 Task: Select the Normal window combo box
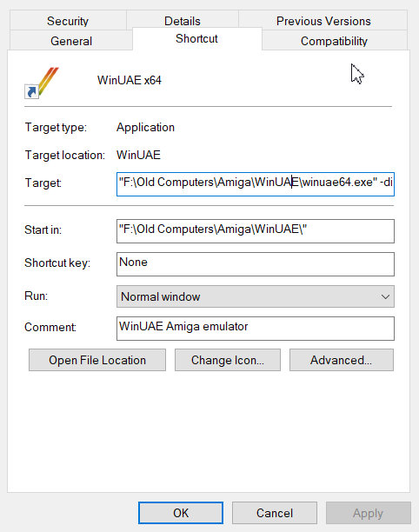[x=255, y=296]
